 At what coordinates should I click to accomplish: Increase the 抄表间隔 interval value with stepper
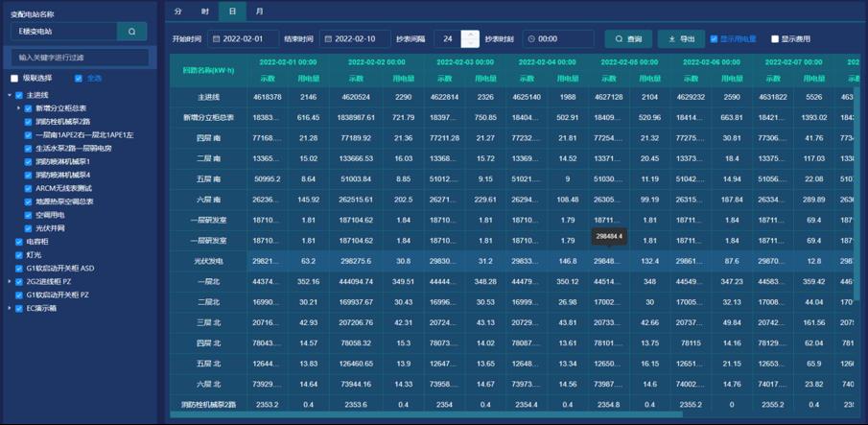[470, 35]
